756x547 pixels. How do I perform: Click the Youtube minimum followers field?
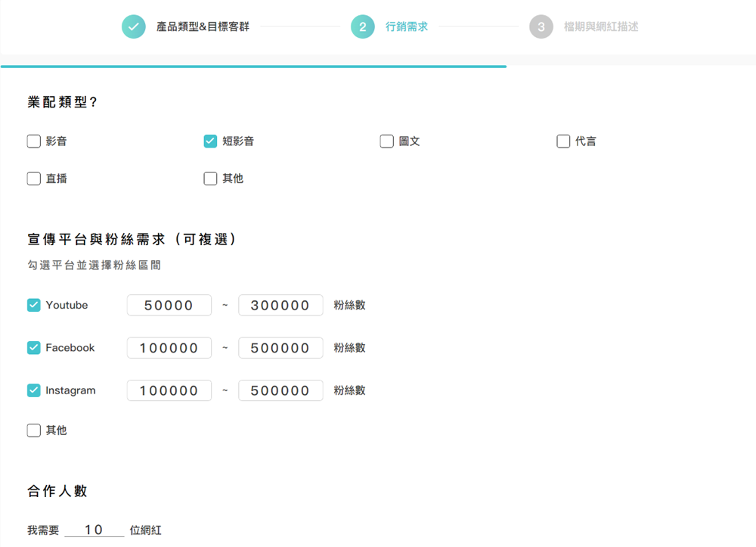[x=169, y=305]
